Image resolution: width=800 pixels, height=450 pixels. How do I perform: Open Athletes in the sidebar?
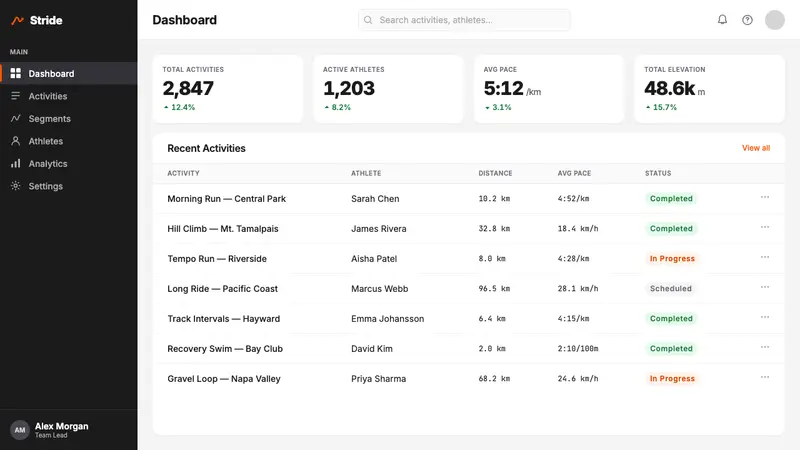[68, 141]
